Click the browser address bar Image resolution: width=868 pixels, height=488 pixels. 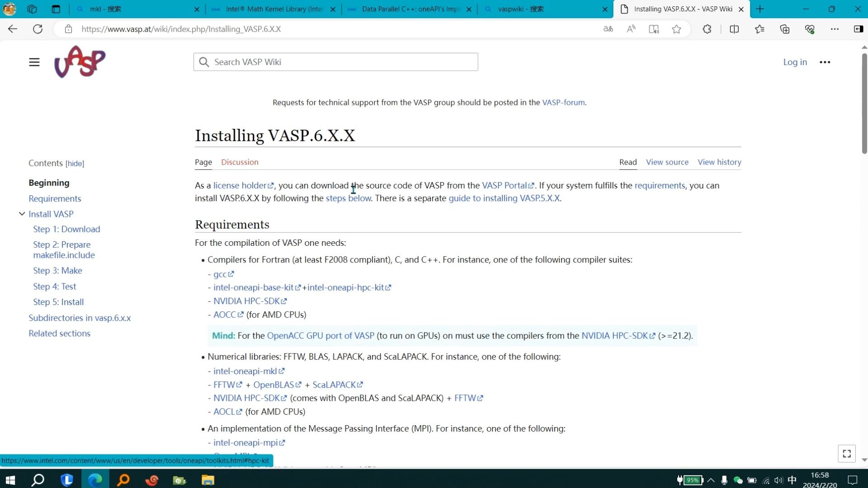335,29
